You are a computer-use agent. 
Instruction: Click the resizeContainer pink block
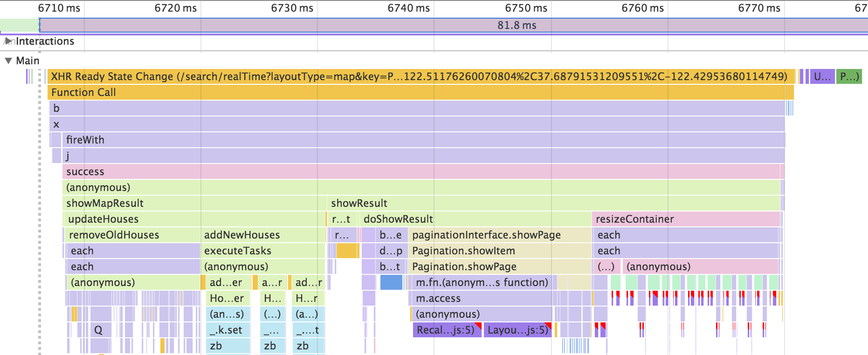click(686, 219)
